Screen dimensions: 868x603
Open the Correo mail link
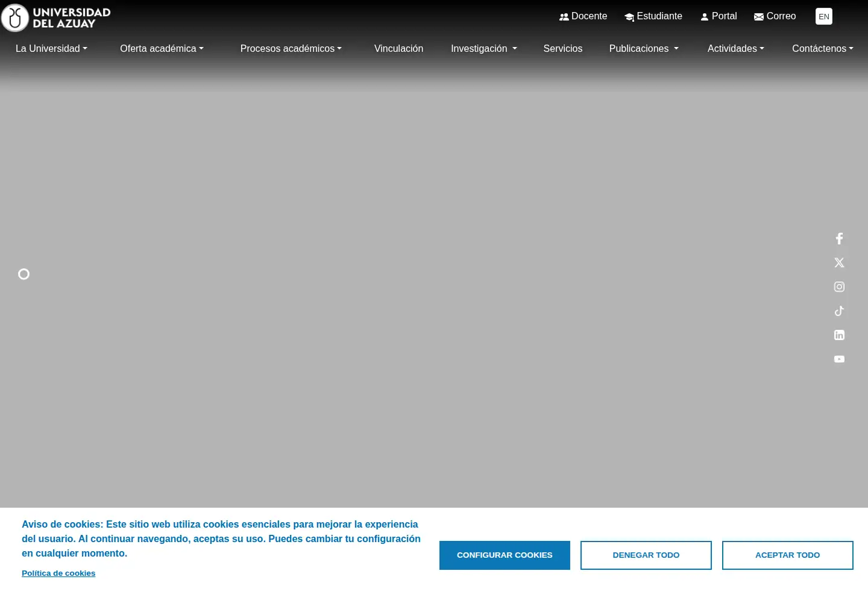pos(775,16)
